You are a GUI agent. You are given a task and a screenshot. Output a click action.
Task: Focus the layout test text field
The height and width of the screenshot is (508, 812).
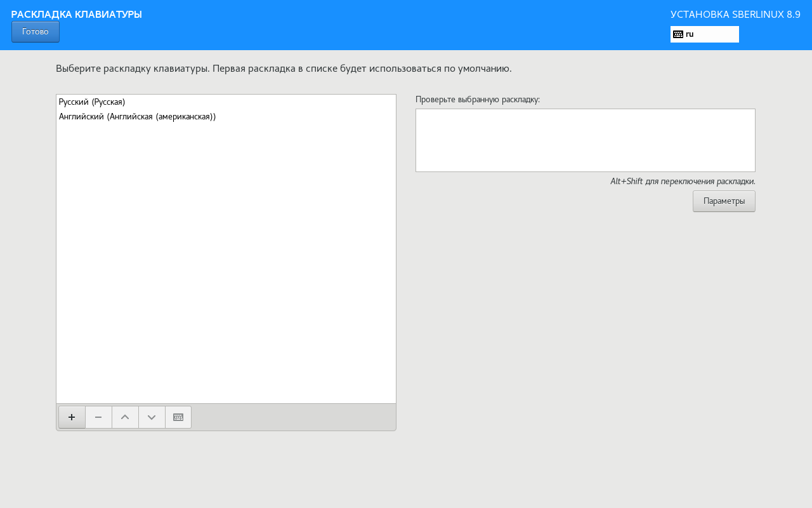585,140
